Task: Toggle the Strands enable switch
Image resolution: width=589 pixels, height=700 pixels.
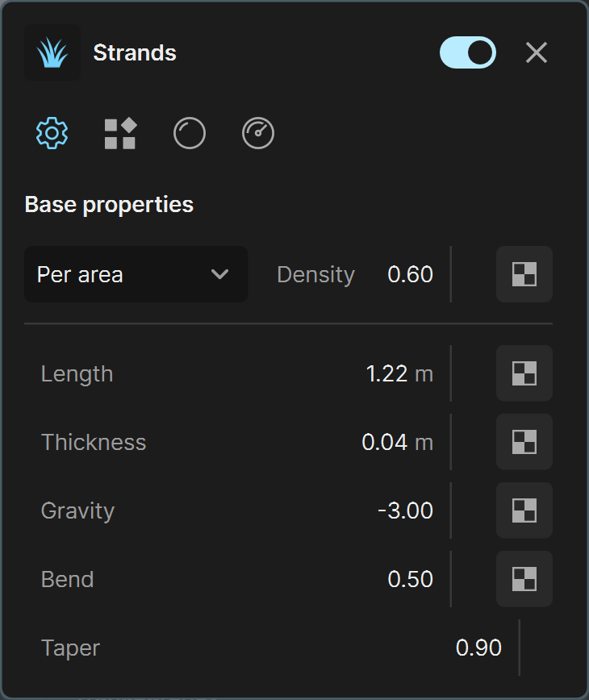Action: (468, 52)
